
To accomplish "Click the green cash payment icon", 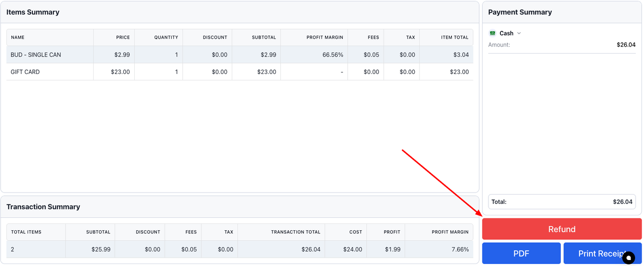I will 492,33.
